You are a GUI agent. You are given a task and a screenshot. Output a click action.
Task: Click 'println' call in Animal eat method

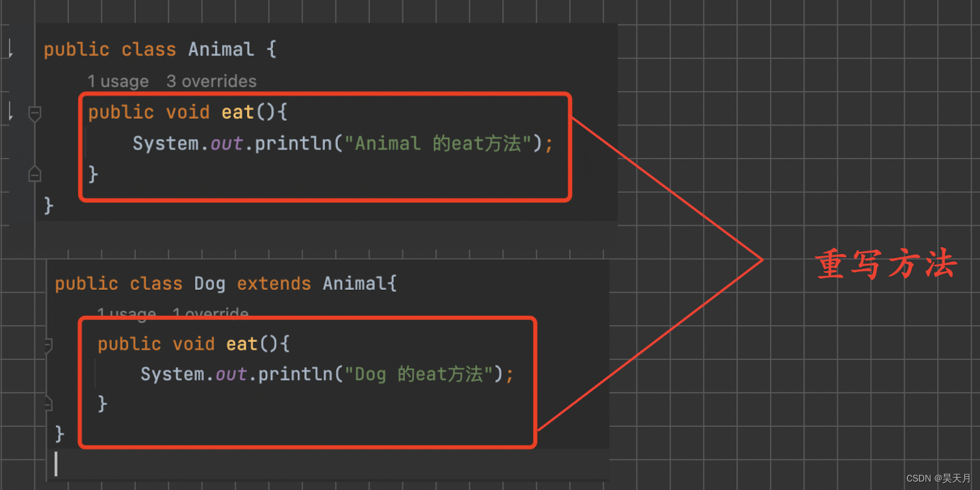(x=293, y=143)
